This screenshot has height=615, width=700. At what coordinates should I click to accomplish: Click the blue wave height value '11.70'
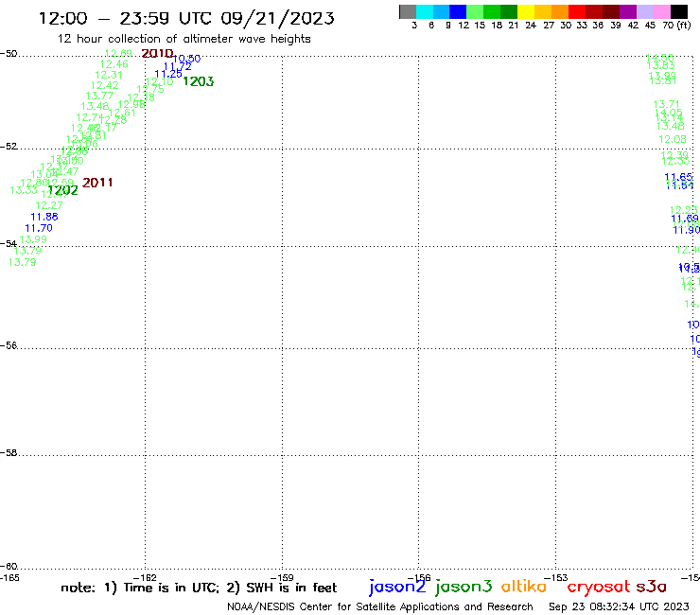(x=39, y=228)
